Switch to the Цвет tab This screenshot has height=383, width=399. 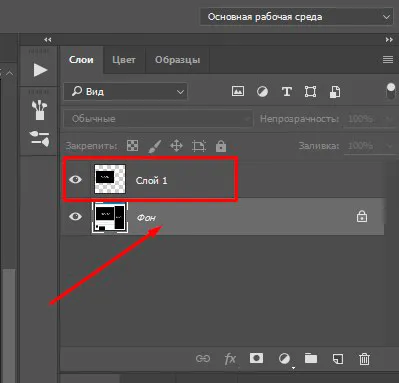(x=124, y=60)
